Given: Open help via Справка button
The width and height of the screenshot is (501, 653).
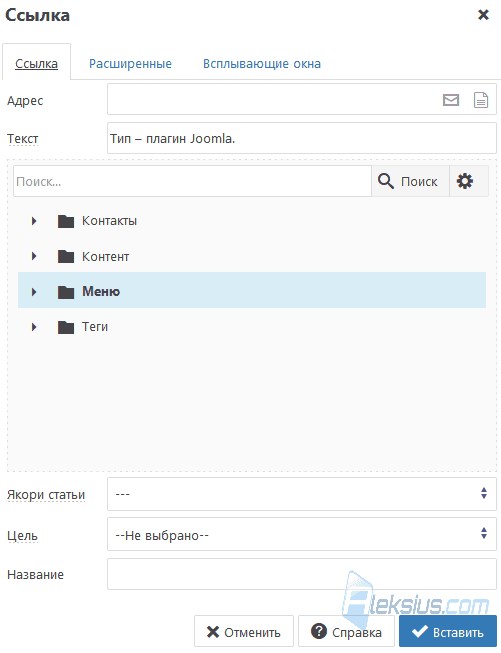Looking at the screenshot, I should pos(346,631).
